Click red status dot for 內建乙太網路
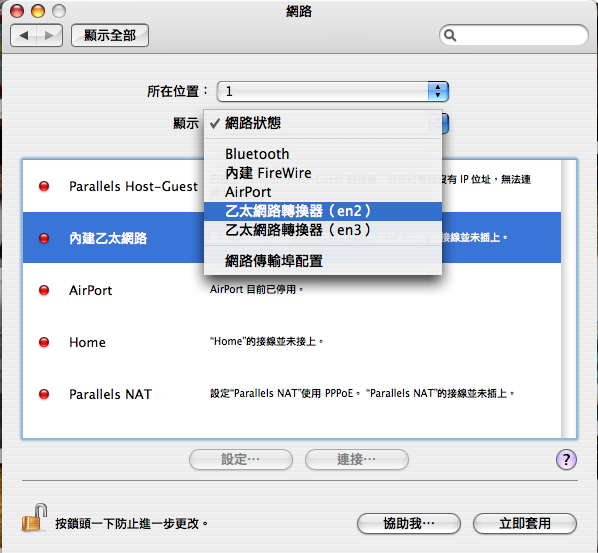This screenshot has width=598, height=553. click(x=44, y=238)
